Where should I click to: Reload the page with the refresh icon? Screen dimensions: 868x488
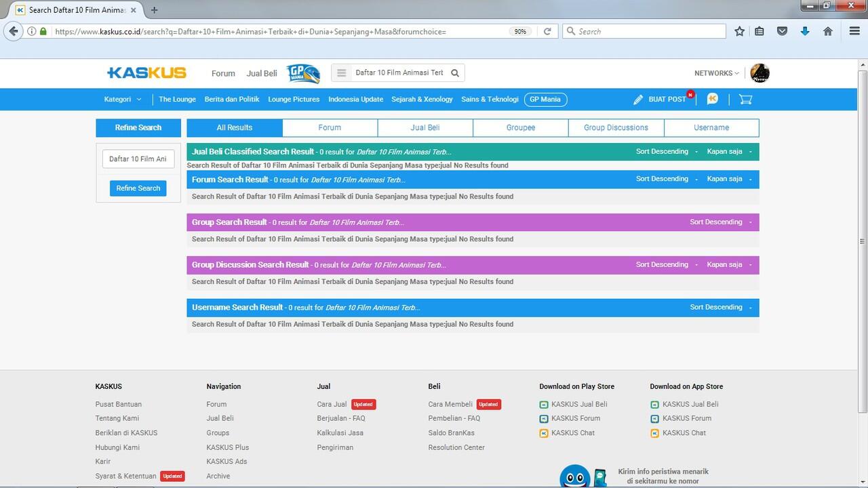[x=547, y=31]
